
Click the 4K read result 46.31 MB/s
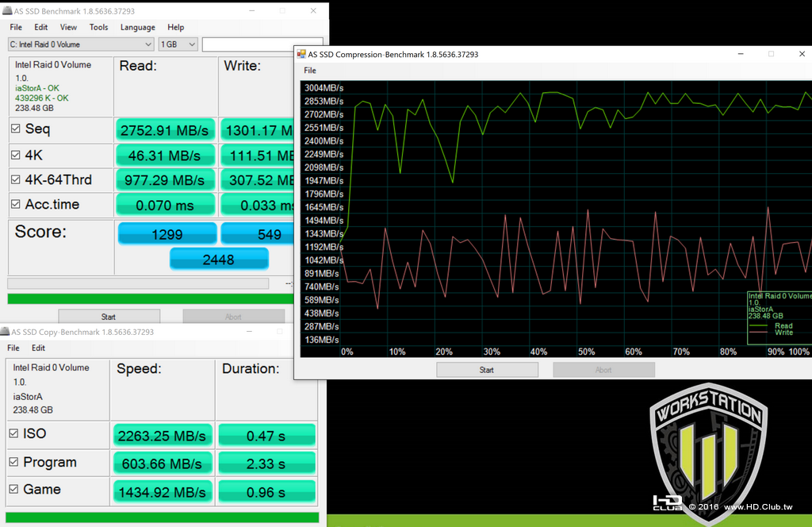(x=165, y=156)
